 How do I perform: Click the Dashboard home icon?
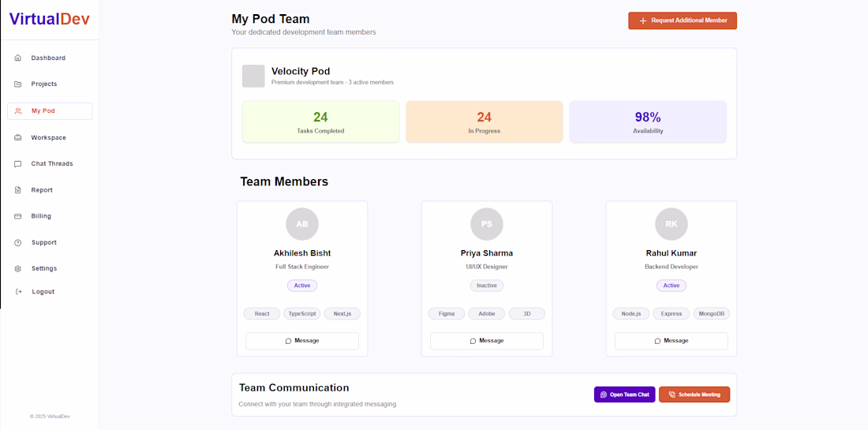tap(17, 58)
